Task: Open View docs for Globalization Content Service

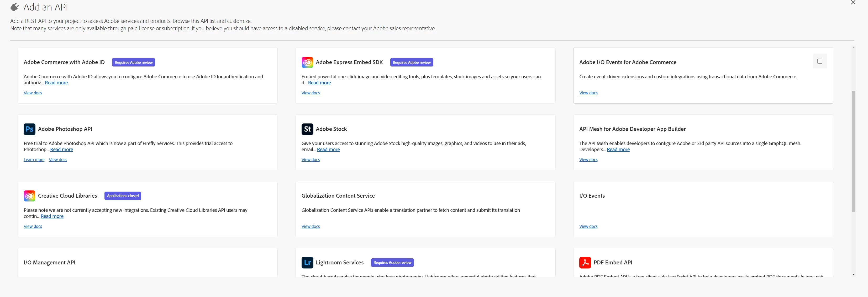Action: click(310, 227)
